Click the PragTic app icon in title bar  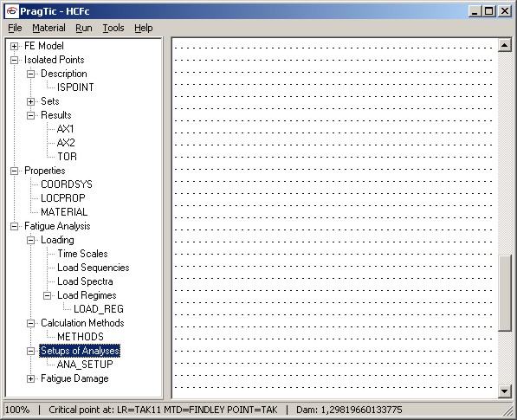(12, 11)
